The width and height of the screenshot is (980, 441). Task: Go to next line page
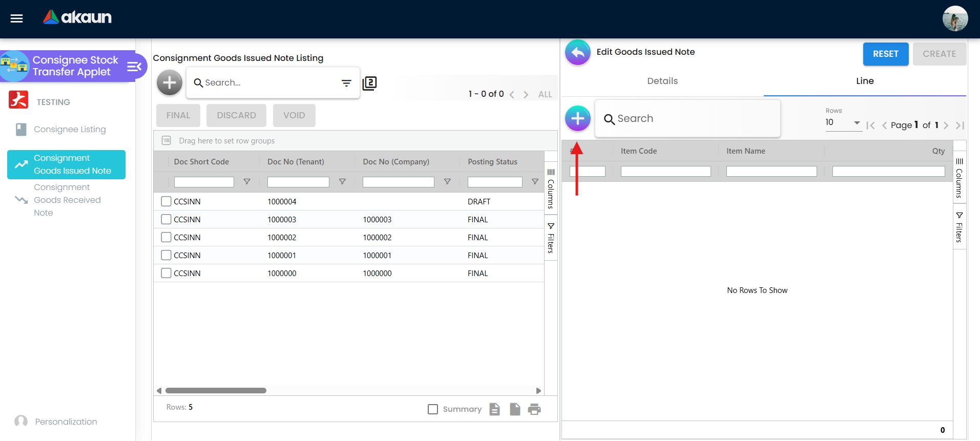(946, 125)
